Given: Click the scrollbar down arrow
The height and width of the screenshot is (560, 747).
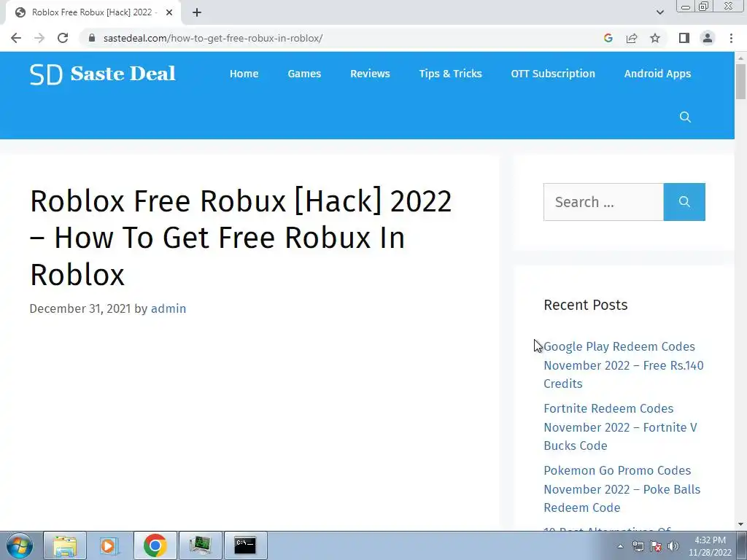Looking at the screenshot, I should tap(740, 524).
